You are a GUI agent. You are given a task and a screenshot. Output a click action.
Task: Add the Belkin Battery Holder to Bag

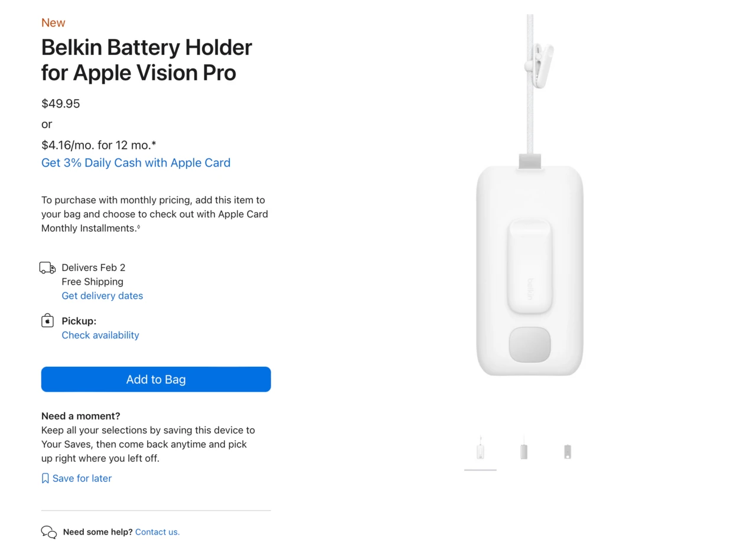coord(156,379)
